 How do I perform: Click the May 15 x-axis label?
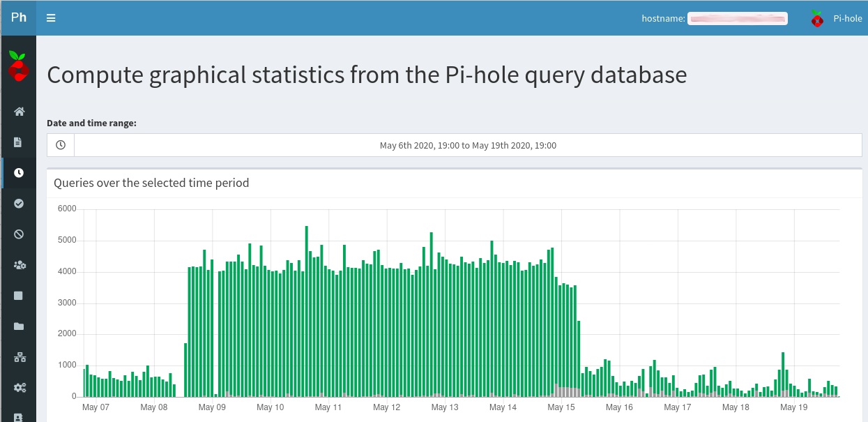tap(561, 407)
